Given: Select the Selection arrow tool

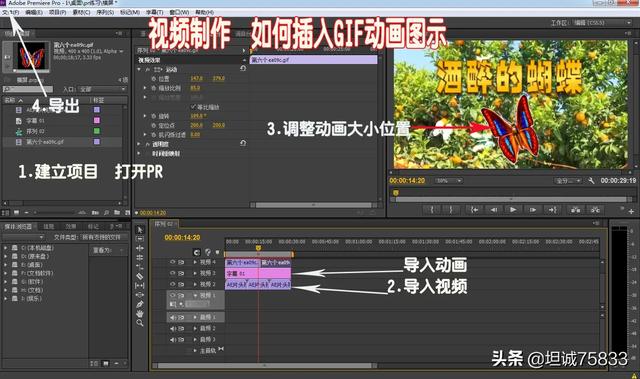Looking at the screenshot, I should [x=140, y=230].
